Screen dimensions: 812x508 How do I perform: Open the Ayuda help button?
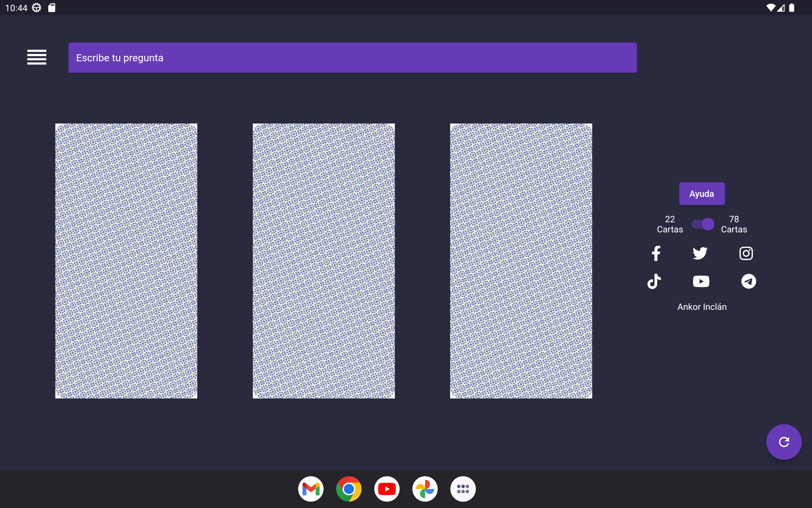pos(702,194)
